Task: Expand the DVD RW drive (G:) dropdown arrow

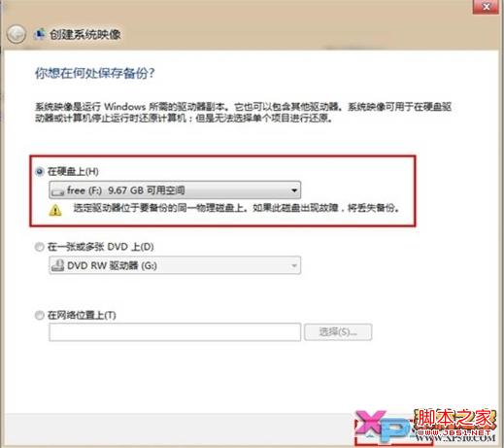Action: click(x=294, y=265)
